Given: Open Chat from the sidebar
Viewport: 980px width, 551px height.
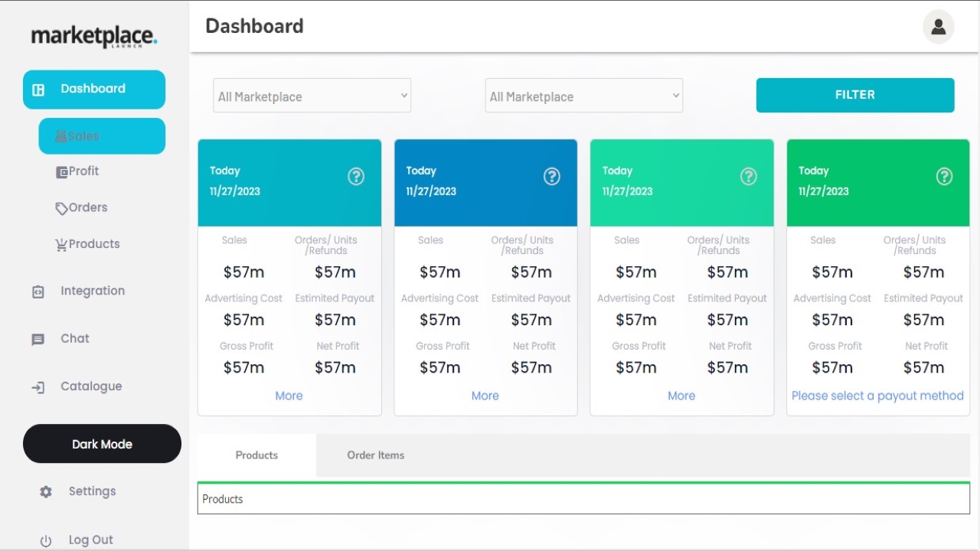Looking at the screenshot, I should pos(74,338).
